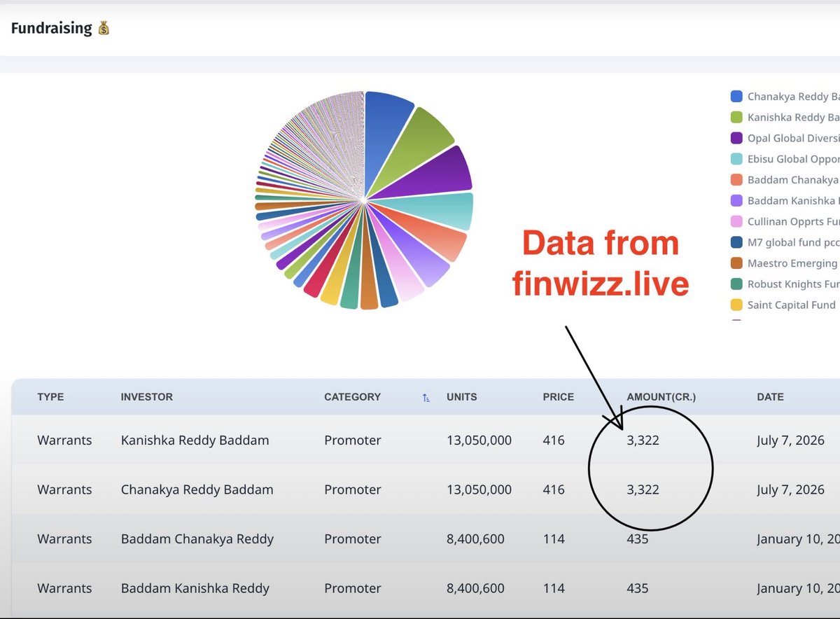Click the sort icon beside CATEGORY header

point(426,397)
